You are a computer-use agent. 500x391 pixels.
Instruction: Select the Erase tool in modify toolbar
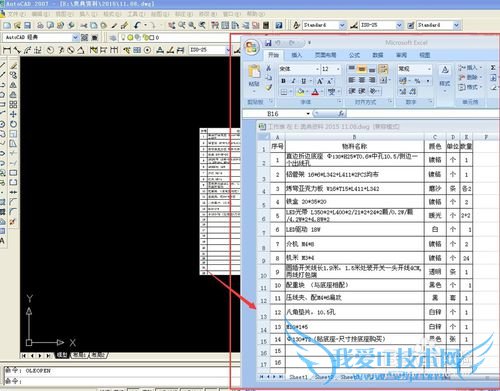(x=13, y=66)
